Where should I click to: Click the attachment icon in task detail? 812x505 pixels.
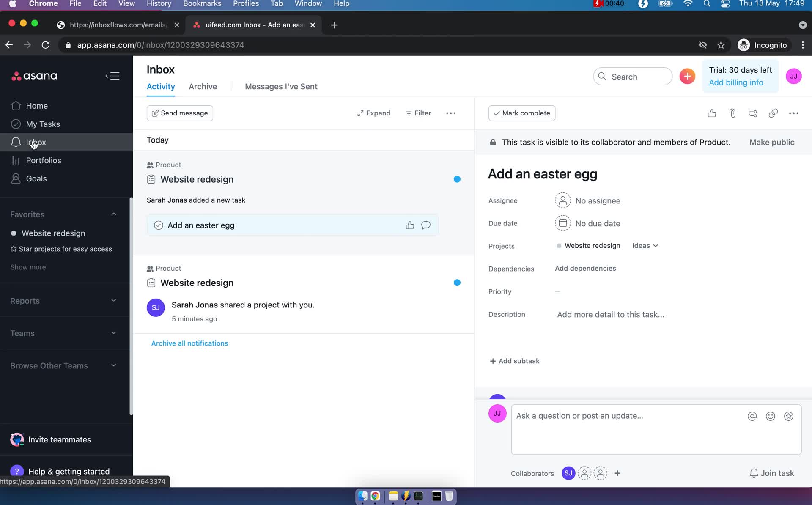732,112
